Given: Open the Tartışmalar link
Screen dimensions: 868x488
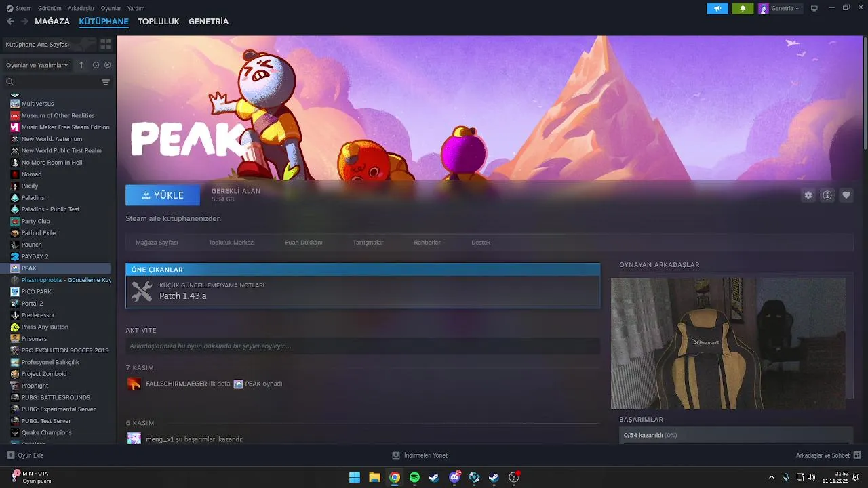Looking at the screenshot, I should [x=368, y=243].
